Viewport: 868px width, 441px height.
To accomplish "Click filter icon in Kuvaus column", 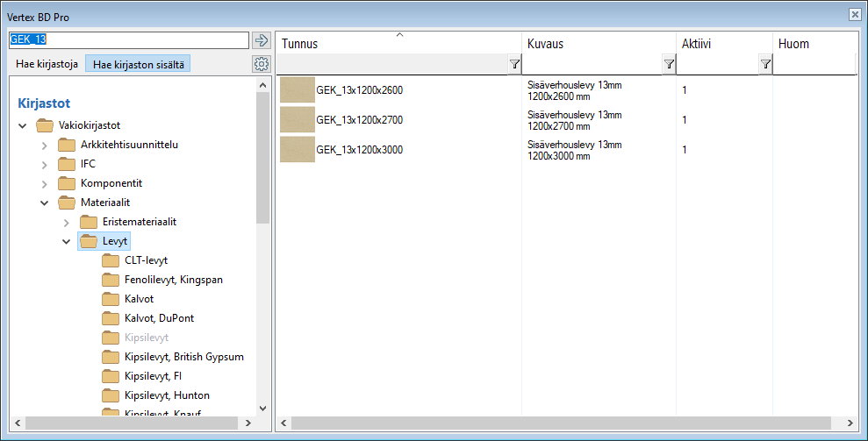I will tap(669, 64).
